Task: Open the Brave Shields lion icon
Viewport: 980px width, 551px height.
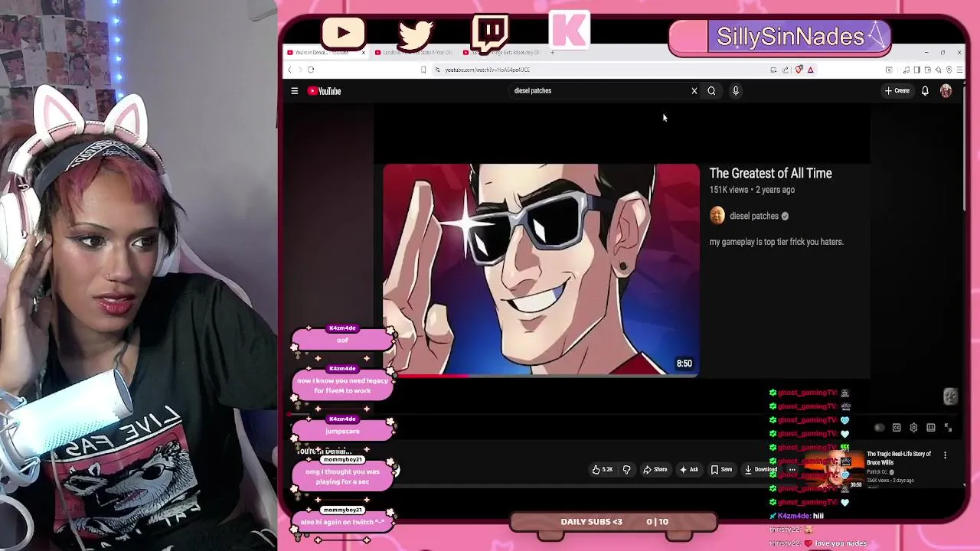Action: point(799,70)
